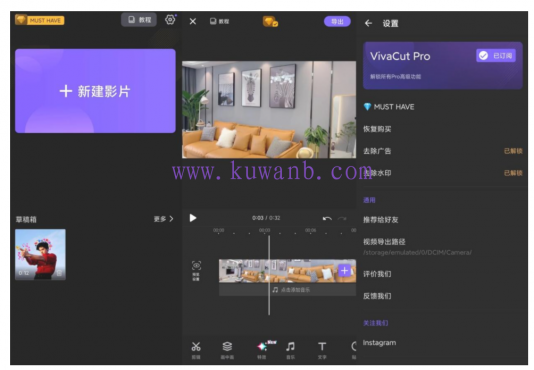Open the MUST HAVE diamond entry in settings
The height and width of the screenshot is (370, 534).
(389, 107)
